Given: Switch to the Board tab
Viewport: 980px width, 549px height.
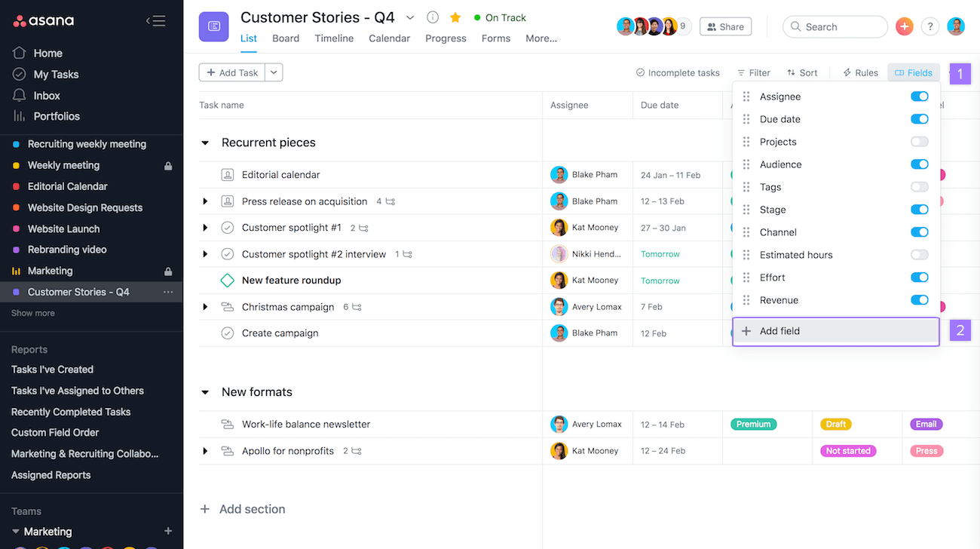Looking at the screenshot, I should click(x=286, y=38).
